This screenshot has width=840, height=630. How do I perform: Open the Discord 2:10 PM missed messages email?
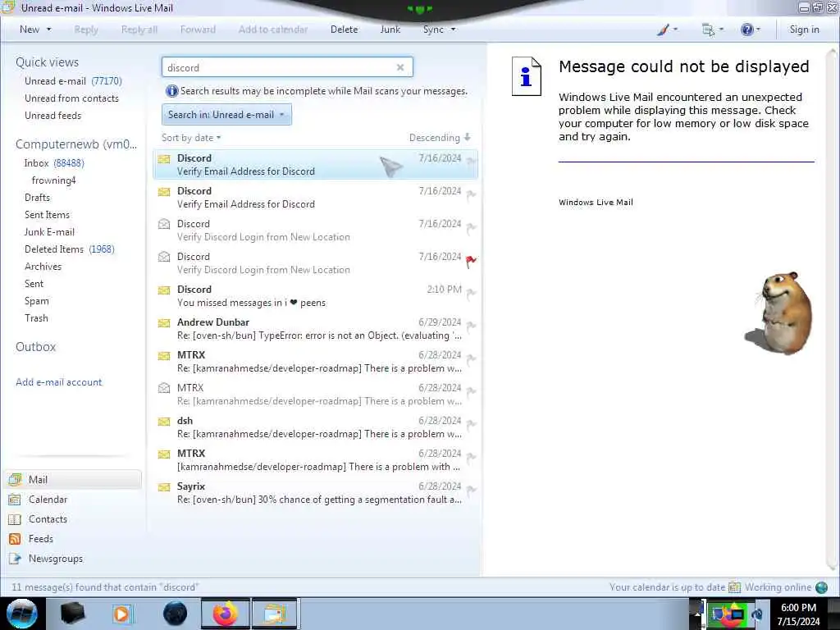click(x=316, y=295)
